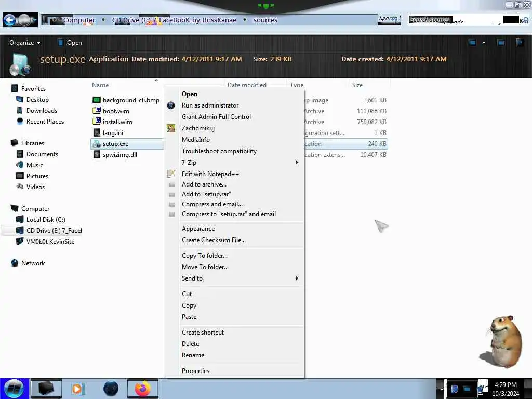Image resolution: width=532 pixels, height=399 pixels.
Task: Sort by the Size column header
Action: (357, 85)
